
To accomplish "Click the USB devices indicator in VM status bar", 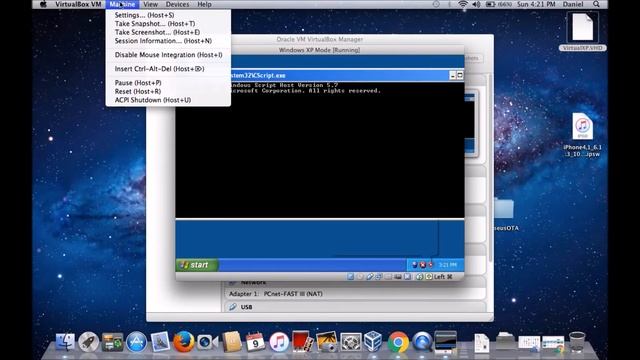I will (369, 277).
